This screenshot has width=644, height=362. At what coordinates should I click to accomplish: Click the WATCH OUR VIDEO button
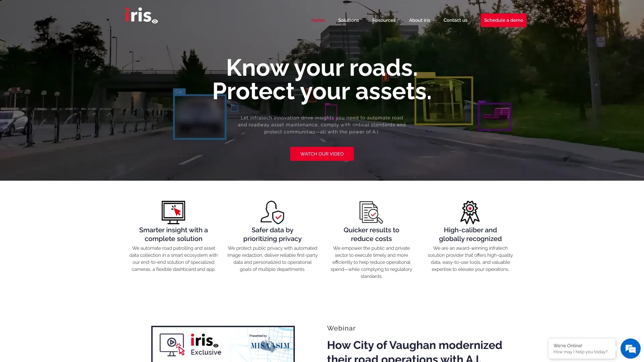click(322, 154)
